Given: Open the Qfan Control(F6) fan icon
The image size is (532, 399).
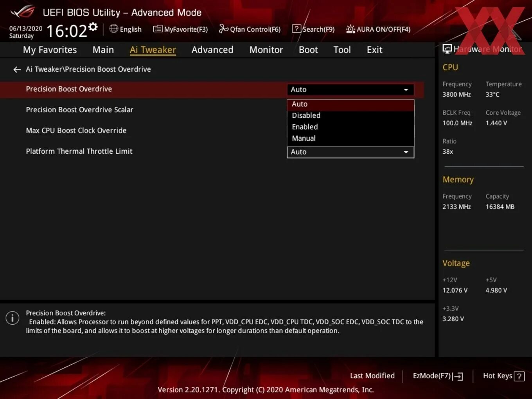Looking at the screenshot, I should (223, 29).
